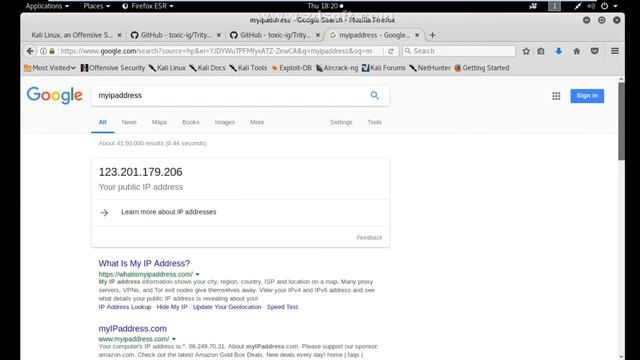Open the IP Address Lookup sublink
Viewport: 640px width, 360px height.
coord(124,307)
